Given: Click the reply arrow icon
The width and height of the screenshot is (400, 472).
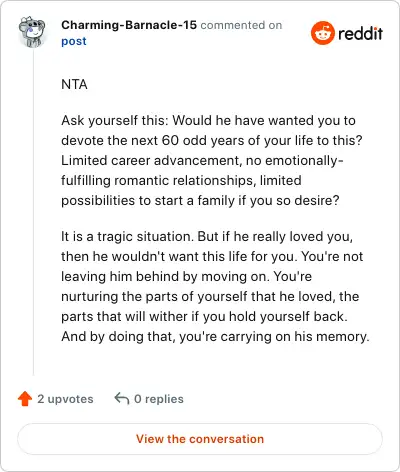Looking at the screenshot, I should click(122, 398).
